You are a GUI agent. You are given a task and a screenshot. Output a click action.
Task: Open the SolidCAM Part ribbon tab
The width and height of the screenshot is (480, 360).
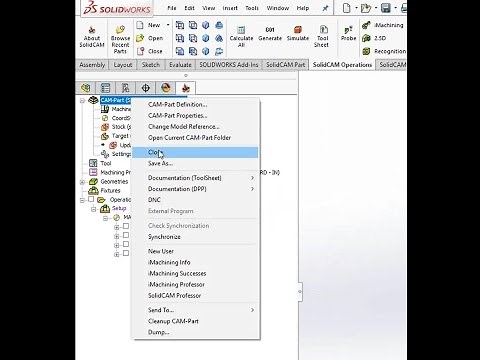(x=285, y=65)
